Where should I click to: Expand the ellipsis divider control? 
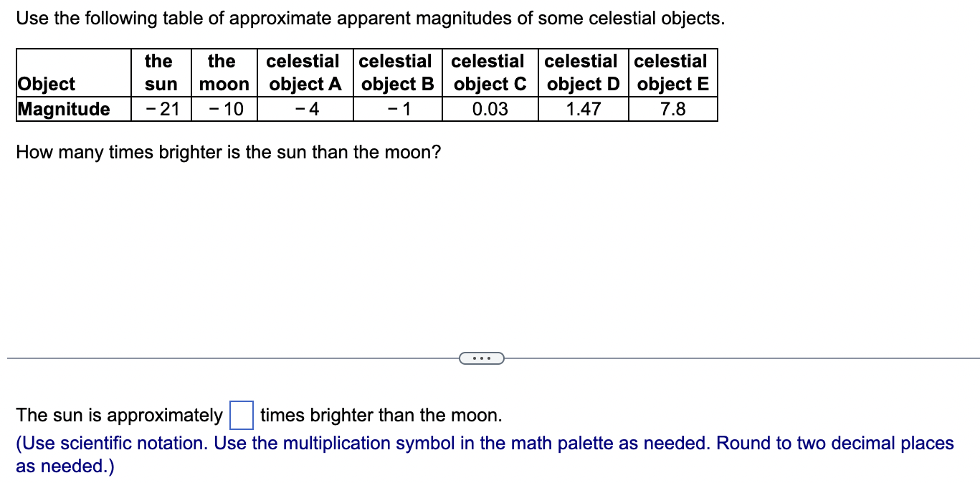pos(481,358)
